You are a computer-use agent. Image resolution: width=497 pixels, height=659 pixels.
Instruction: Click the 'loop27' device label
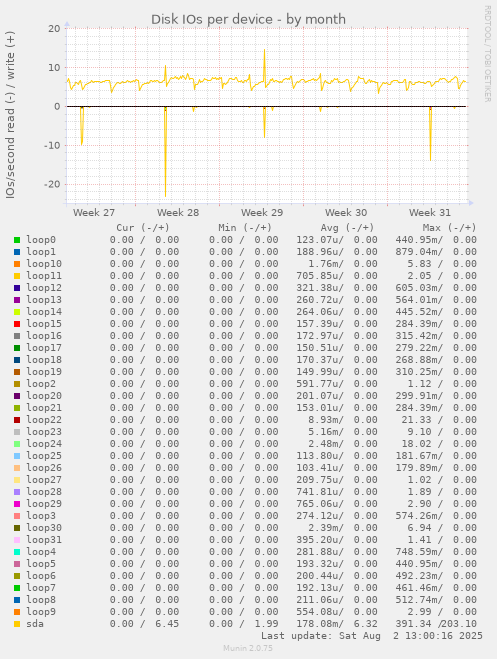(x=44, y=480)
